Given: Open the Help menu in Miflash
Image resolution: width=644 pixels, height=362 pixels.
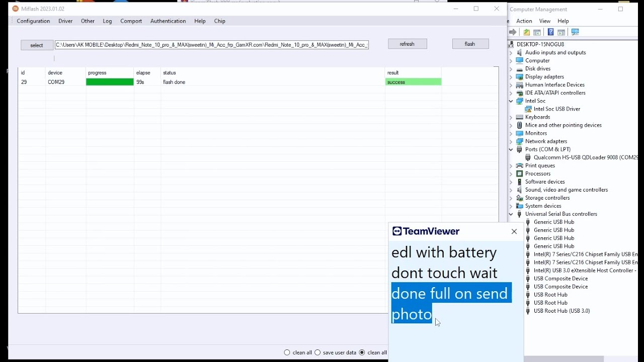Looking at the screenshot, I should (x=200, y=21).
